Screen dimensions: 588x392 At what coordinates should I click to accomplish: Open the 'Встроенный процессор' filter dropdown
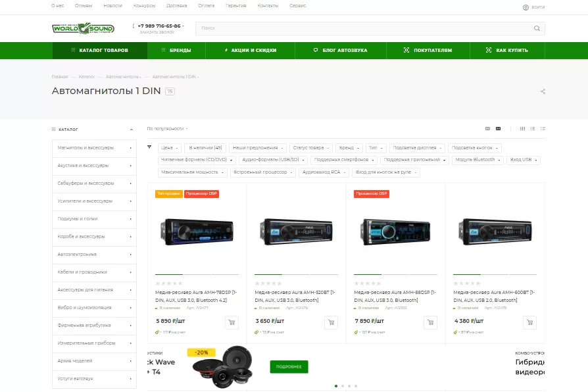point(263,172)
